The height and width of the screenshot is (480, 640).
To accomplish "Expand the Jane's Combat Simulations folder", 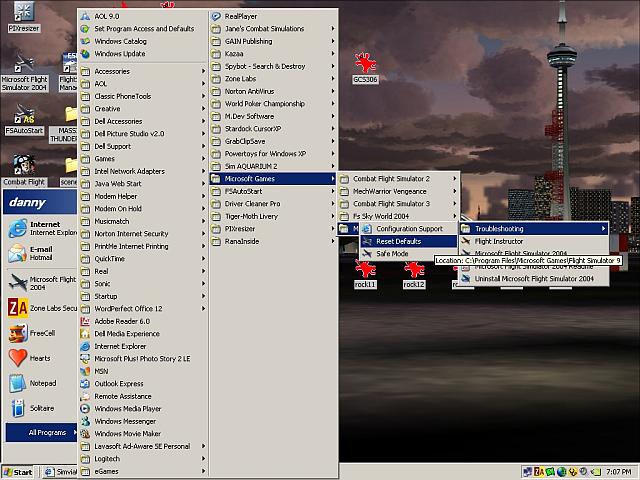I will (264, 29).
